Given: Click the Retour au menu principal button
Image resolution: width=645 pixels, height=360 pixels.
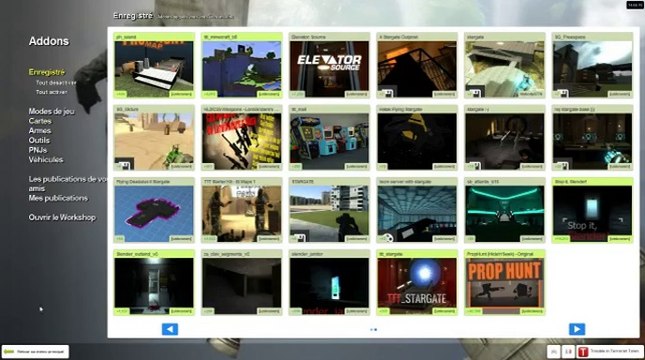Looking at the screenshot, I should pyautogui.click(x=35, y=352).
